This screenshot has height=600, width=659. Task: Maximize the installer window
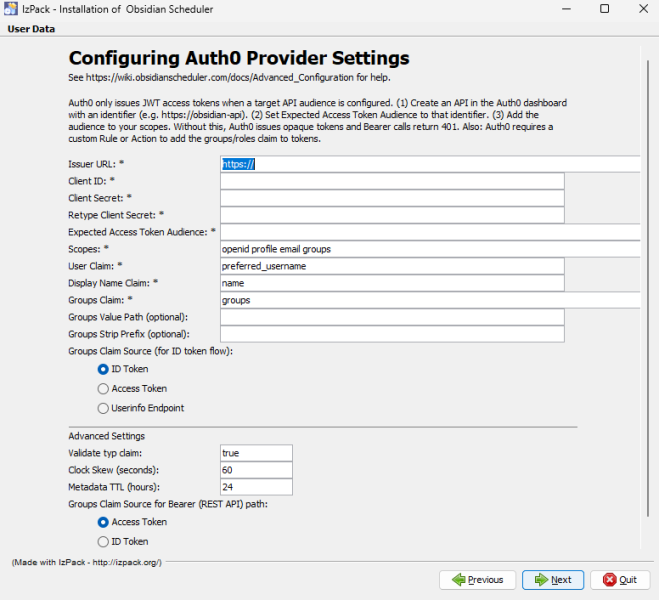604,9
